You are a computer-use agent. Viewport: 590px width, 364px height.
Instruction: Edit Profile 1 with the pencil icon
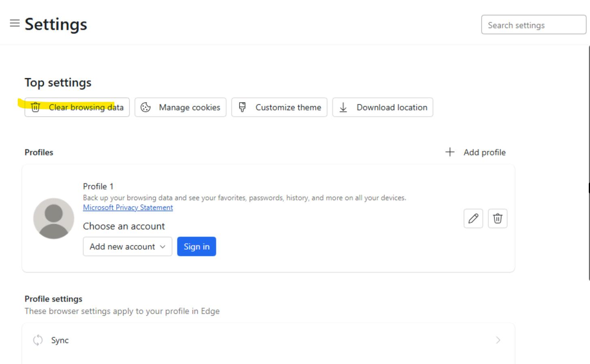[473, 218]
